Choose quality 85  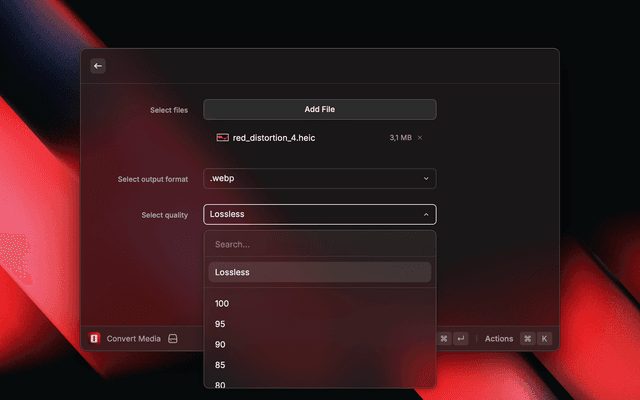click(x=320, y=365)
